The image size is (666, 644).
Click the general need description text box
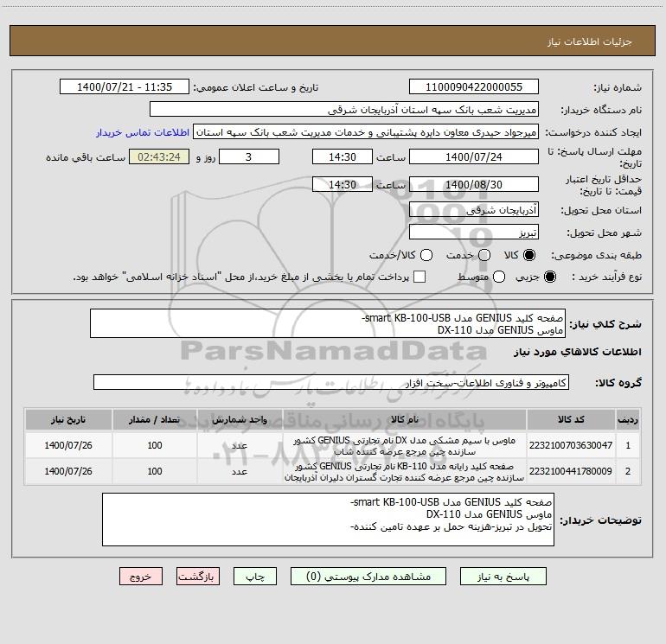coord(328,323)
